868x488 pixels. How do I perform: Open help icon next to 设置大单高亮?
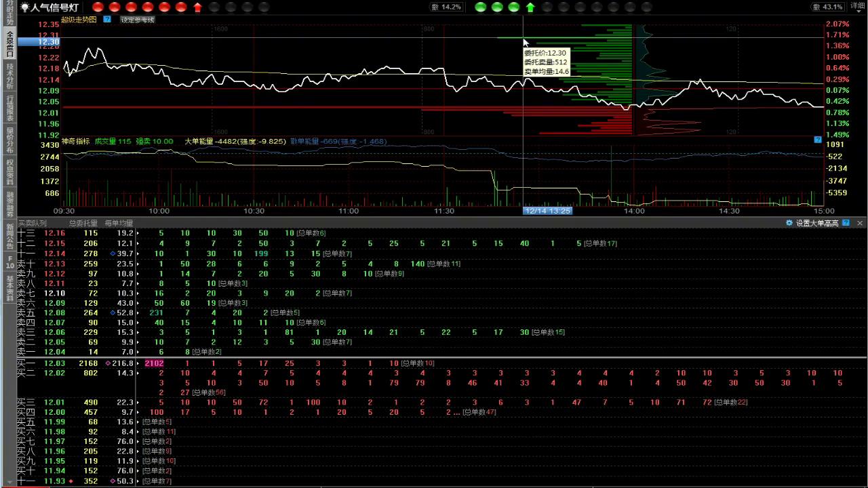point(846,223)
